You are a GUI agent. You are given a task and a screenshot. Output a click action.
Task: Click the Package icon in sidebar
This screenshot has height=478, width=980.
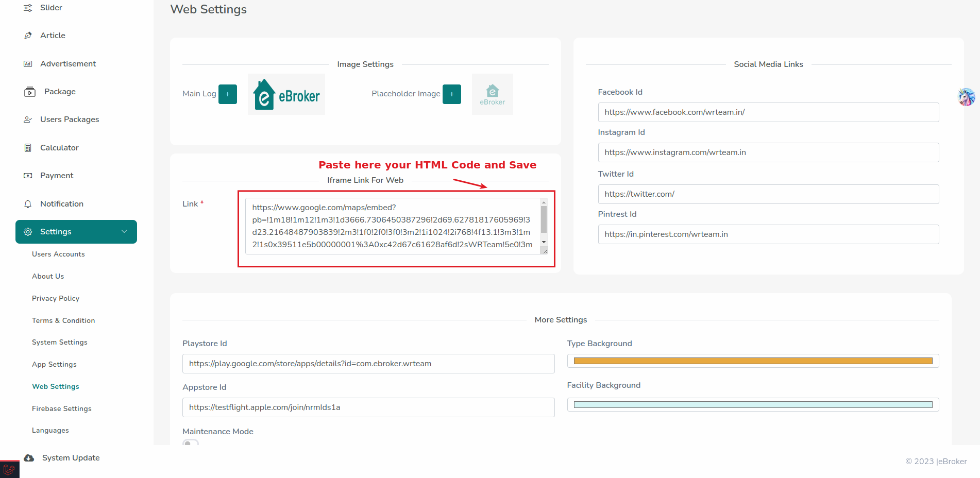30,92
